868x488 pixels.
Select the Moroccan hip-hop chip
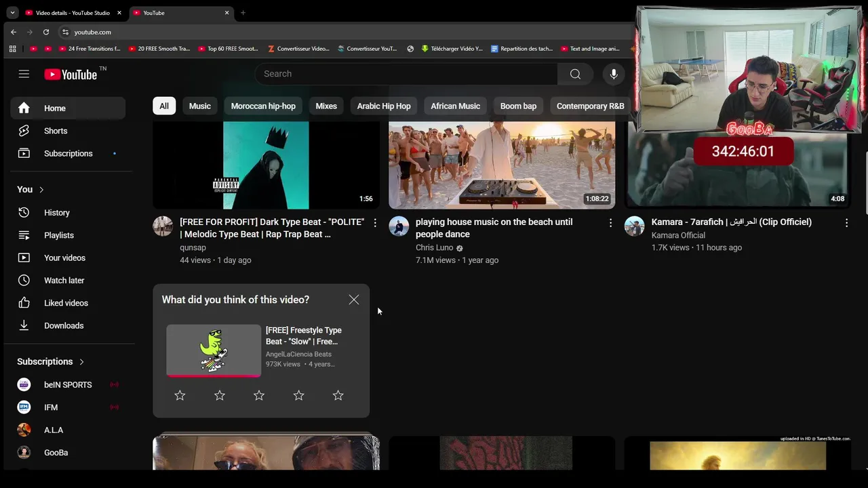(x=263, y=106)
